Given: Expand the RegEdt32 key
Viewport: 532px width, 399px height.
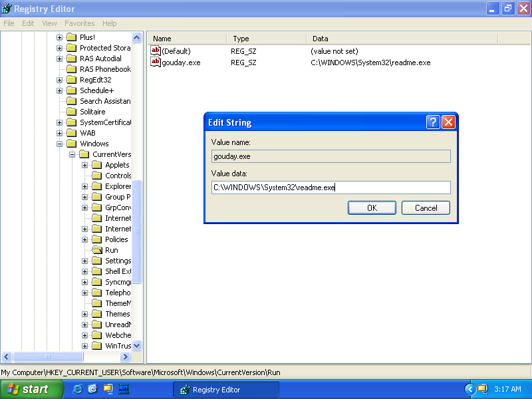Looking at the screenshot, I should click(59, 80).
